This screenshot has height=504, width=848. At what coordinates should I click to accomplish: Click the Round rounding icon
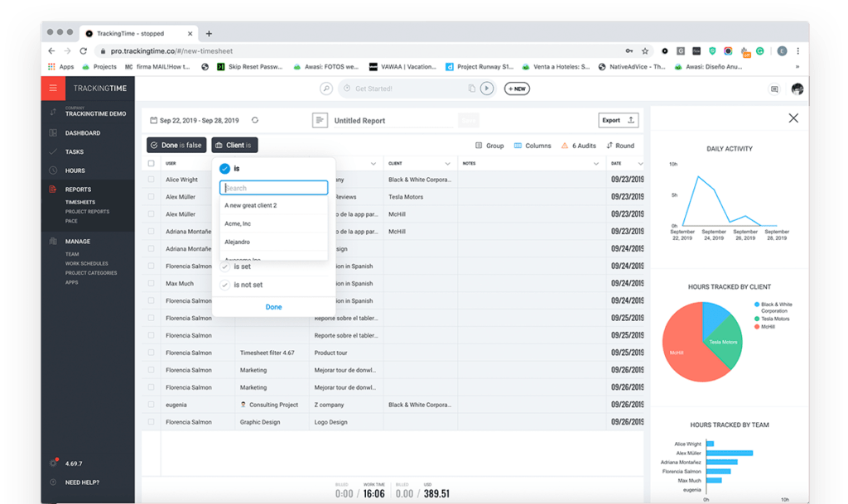click(x=609, y=146)
